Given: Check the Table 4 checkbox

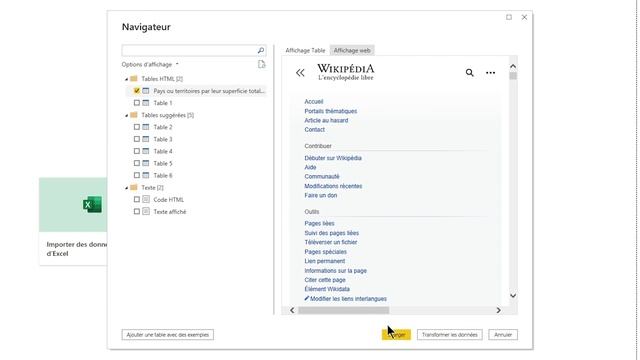Looking at the screenshot, I should [x=137, y=151].
